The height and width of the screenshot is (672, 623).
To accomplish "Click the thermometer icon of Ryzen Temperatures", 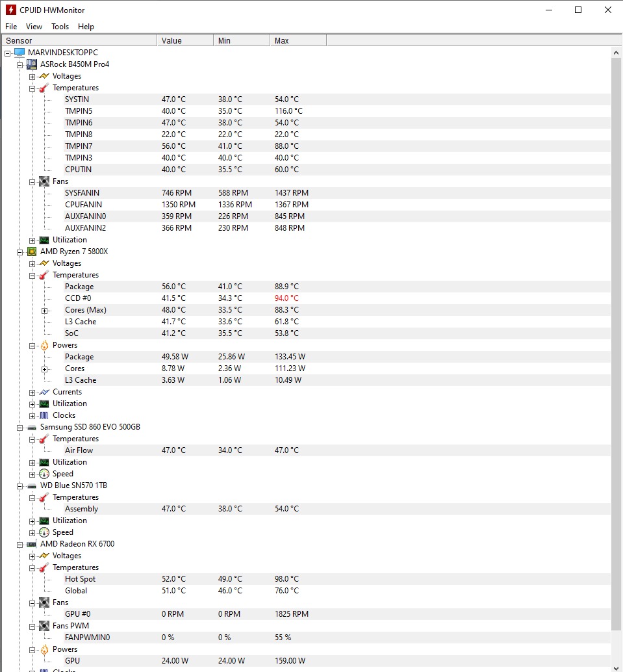I will click(44, 275).
